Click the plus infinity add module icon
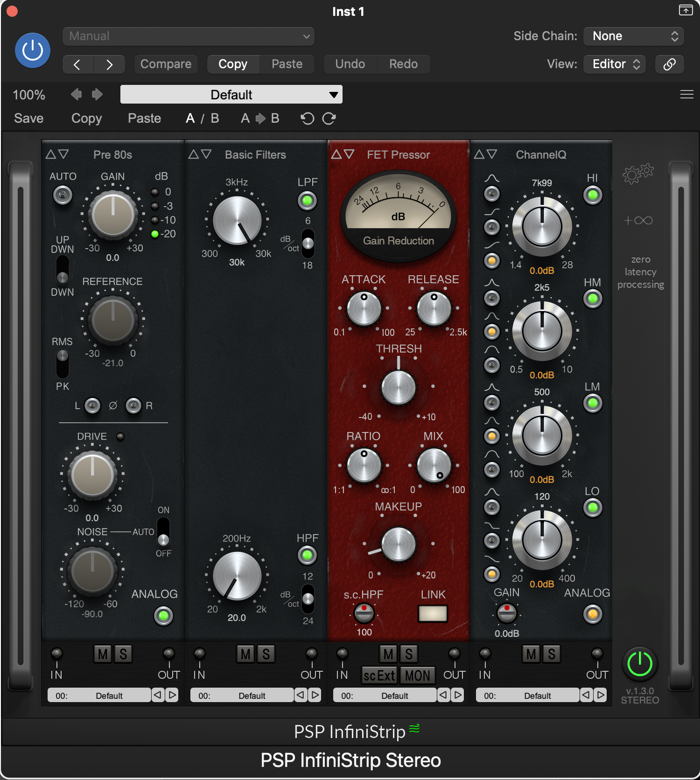Image resolution: width=700 pixels, height=780 pixels. [x=638, y=220]
